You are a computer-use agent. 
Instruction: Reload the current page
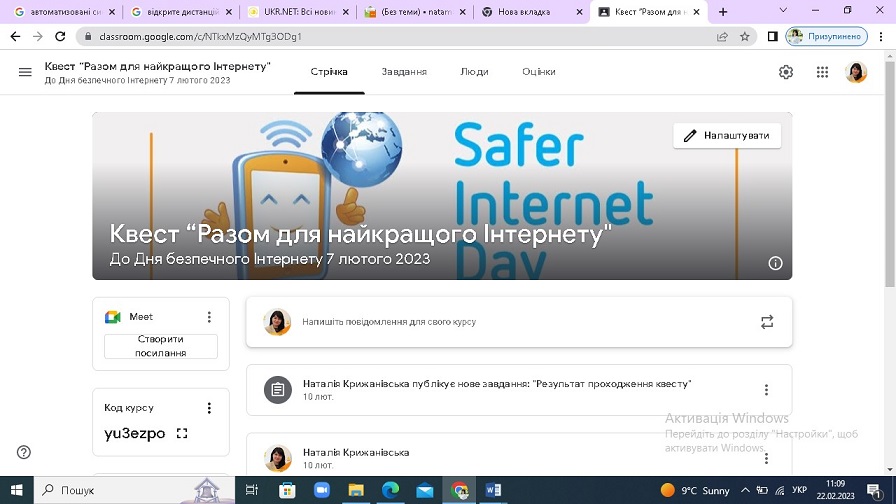(60, 37)
